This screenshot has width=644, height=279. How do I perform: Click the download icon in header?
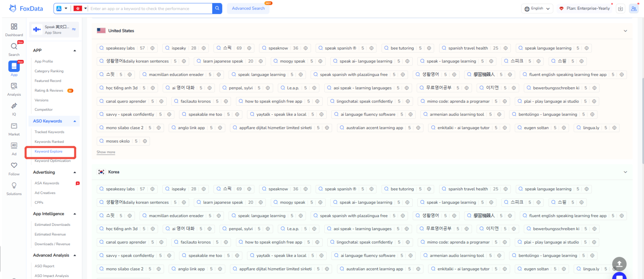[620, 9]
